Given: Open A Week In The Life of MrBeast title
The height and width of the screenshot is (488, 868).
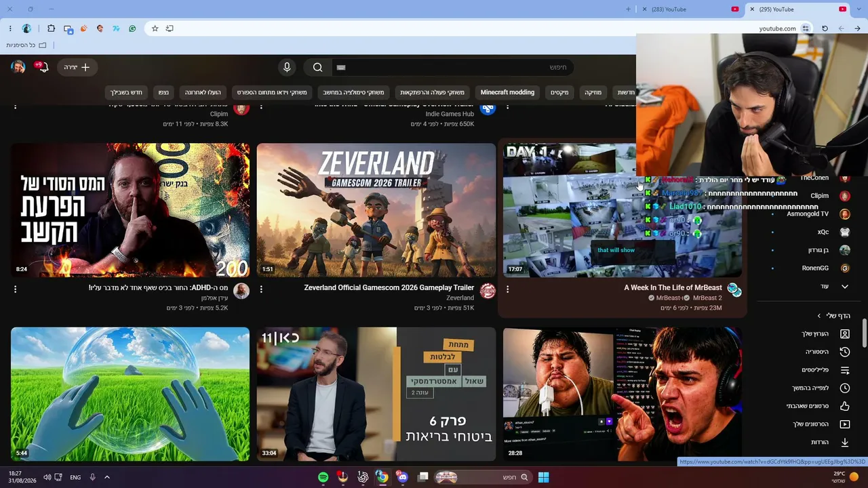Looking at the screenshot, I should coord(673,287).
